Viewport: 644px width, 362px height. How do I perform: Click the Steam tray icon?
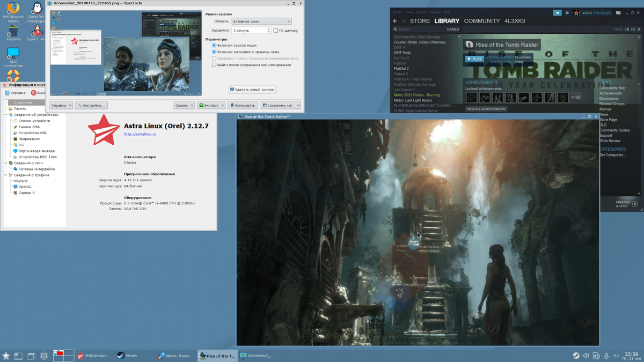576,356
